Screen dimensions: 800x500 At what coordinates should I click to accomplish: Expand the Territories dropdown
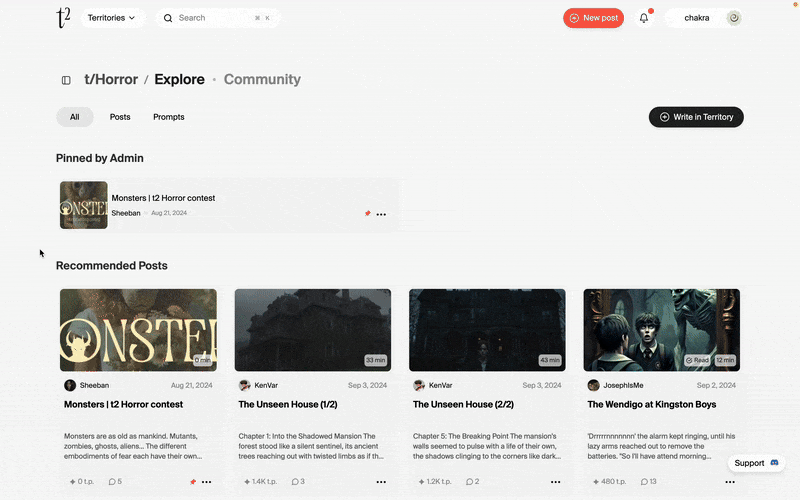click(x=111, y=18)
